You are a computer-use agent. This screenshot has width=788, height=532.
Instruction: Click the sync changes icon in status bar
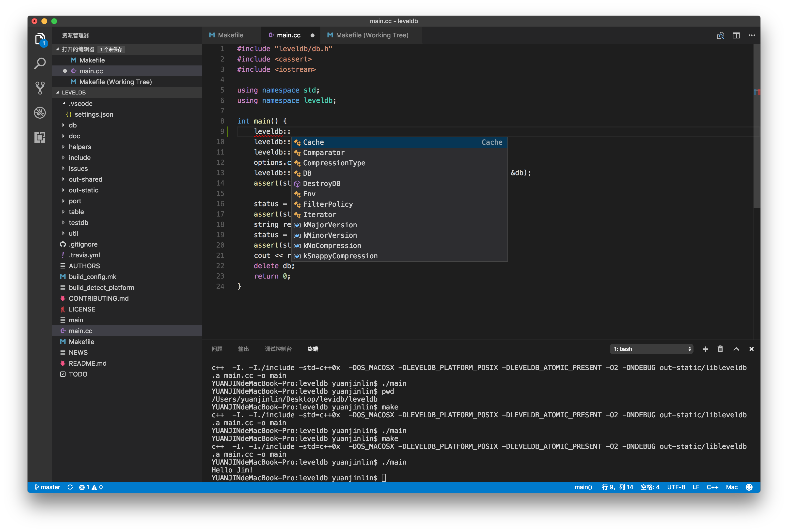click(x=70, y=487)
